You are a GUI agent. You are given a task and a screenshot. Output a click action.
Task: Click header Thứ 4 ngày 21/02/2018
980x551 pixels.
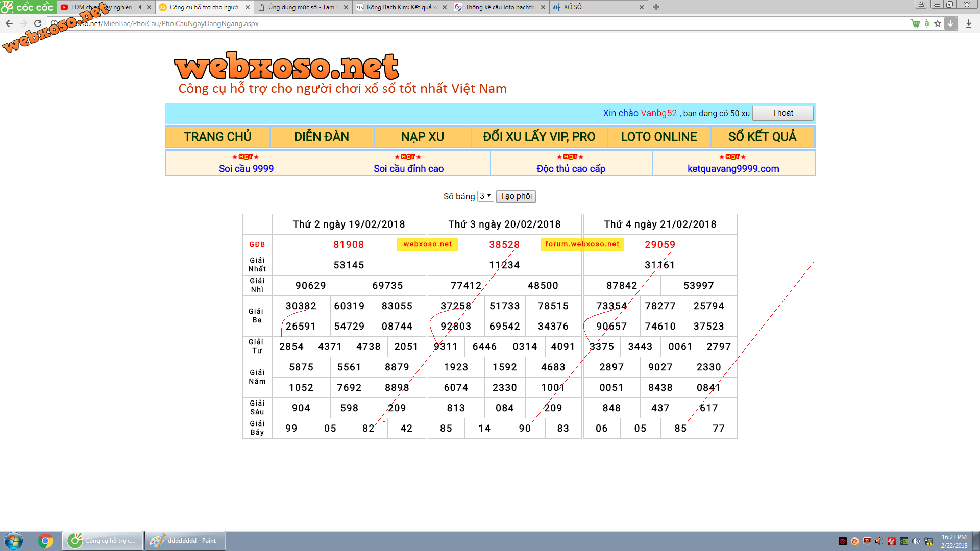tap(660, 224)
